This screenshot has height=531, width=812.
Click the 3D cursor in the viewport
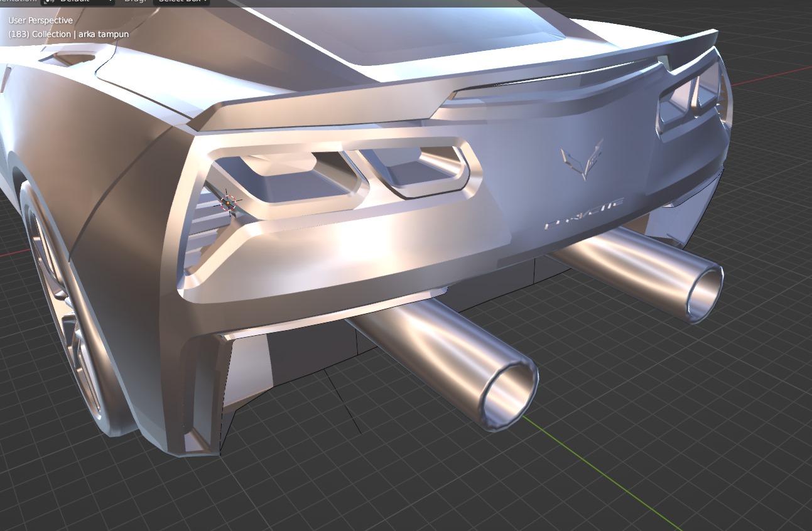229,203
